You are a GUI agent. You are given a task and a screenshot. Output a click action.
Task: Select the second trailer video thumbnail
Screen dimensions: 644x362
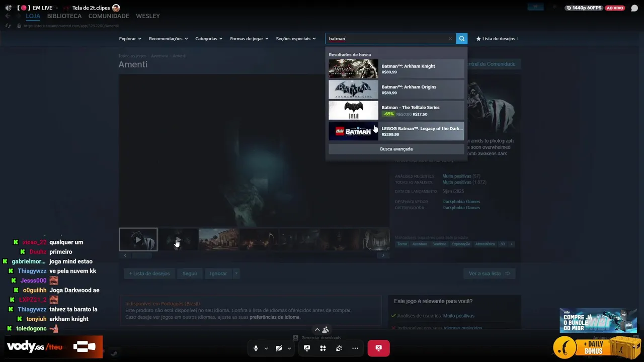[x=178, y=239]
